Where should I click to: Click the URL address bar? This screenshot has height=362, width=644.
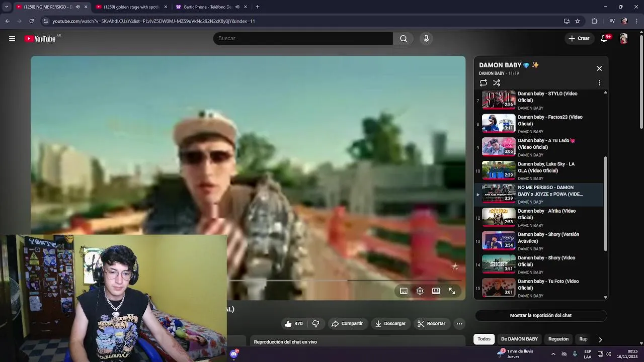(x=302, y=21)
